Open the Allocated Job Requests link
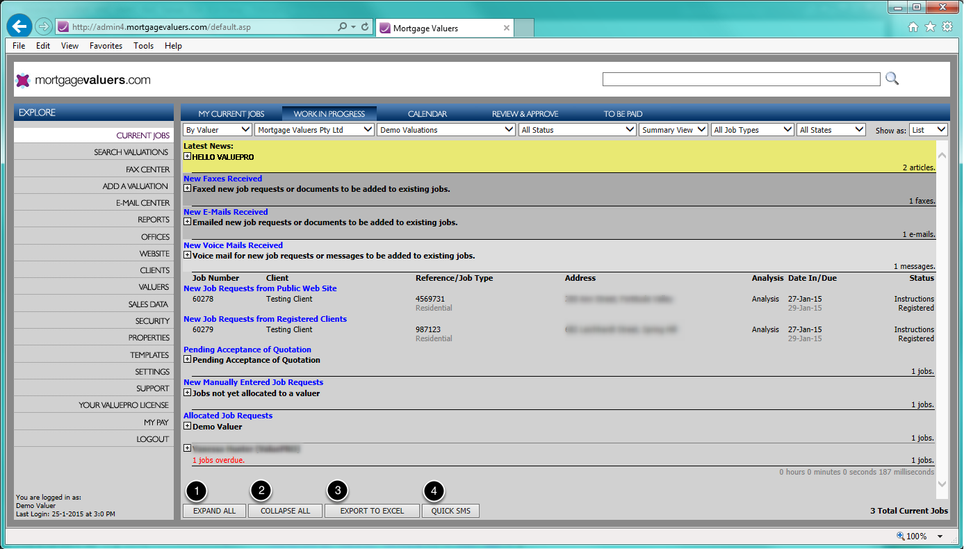Viewport: 980px width, 549px height. pyautogui.click(x=228, y=416)
